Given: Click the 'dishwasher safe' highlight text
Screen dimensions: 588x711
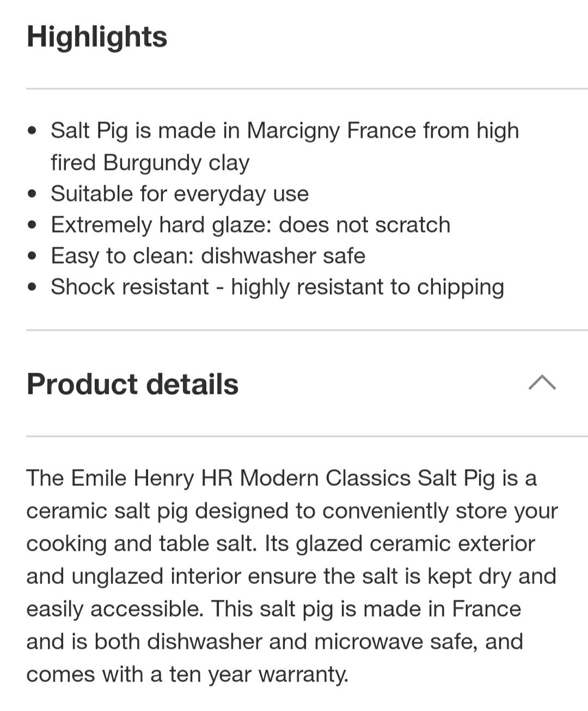Looking at the screenshot, I should [283, 256].
